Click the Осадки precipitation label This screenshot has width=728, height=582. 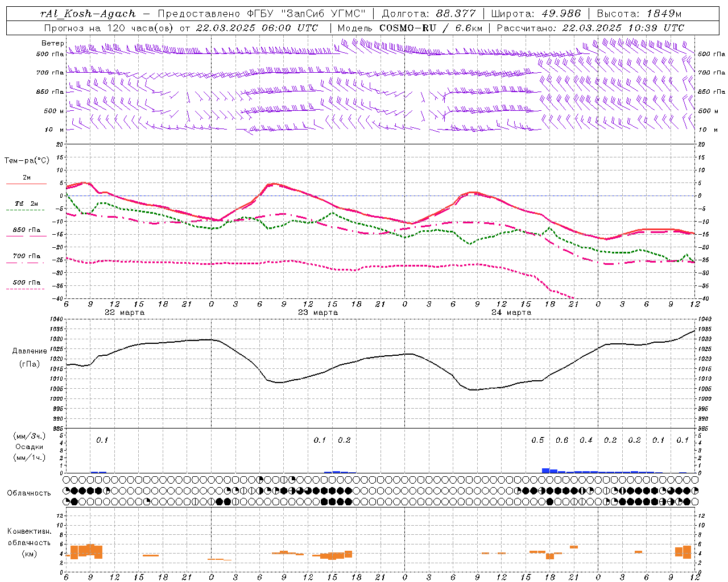click(x=30, y=447)
